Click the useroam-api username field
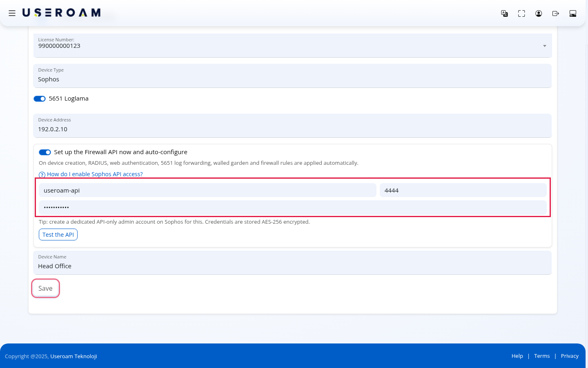The image size is (588, 368). [x=207, y=190]
